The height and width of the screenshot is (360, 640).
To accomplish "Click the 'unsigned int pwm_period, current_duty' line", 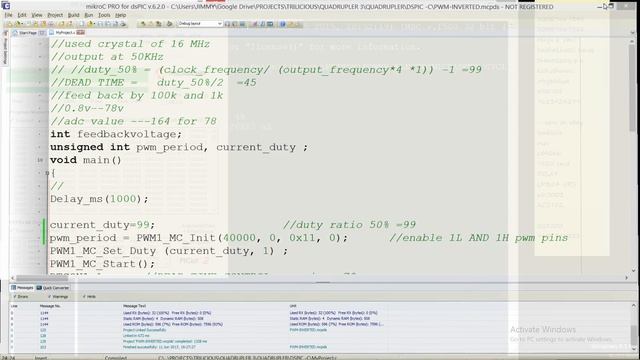I will pyautogui.click(x=179, y=147).
